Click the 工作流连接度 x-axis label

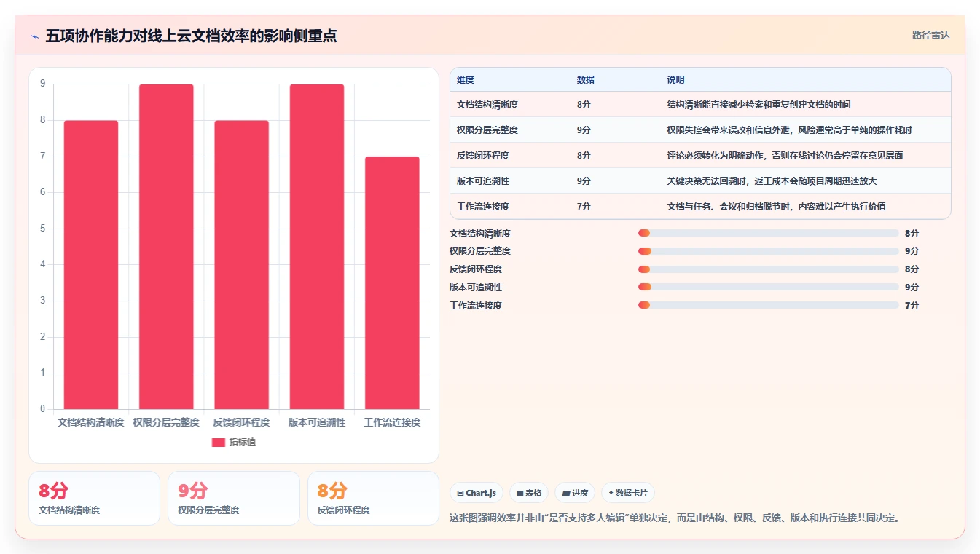392,422
